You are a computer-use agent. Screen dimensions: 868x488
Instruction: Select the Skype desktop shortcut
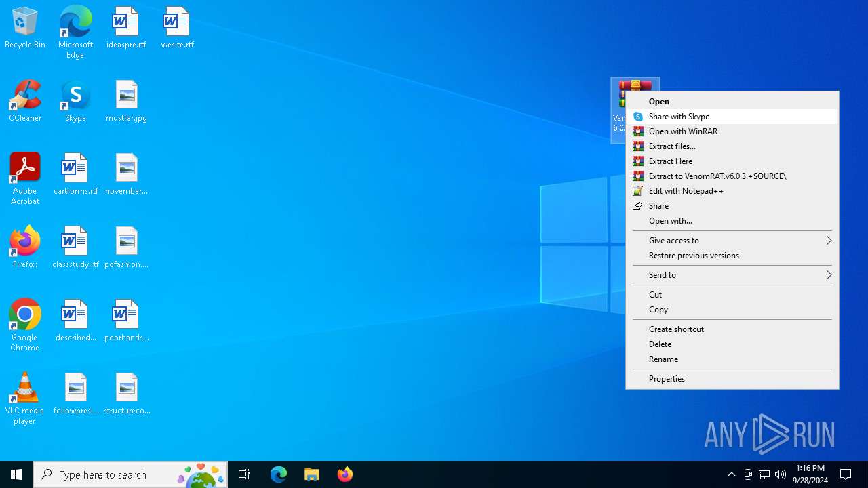(x=75, y=101)
